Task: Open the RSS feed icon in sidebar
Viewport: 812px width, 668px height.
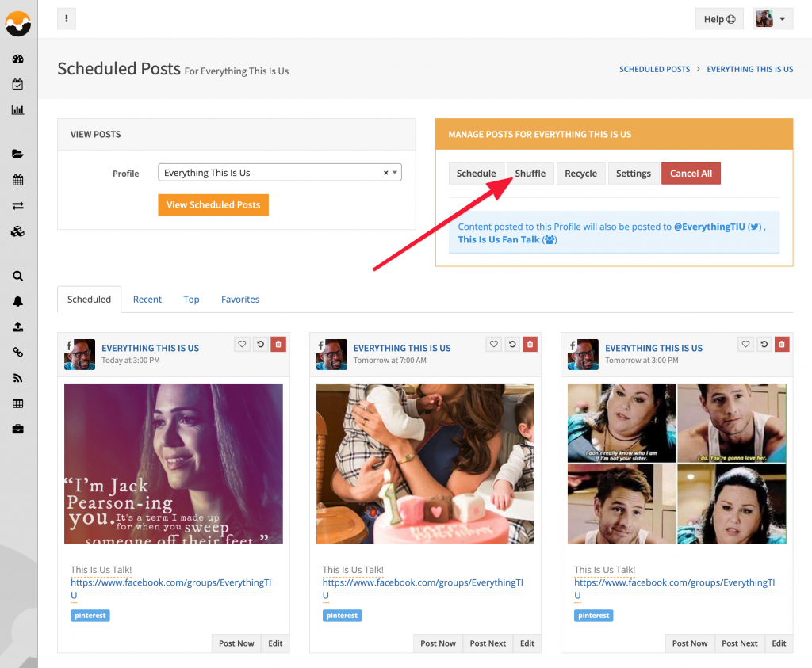Action: point(17,378)
